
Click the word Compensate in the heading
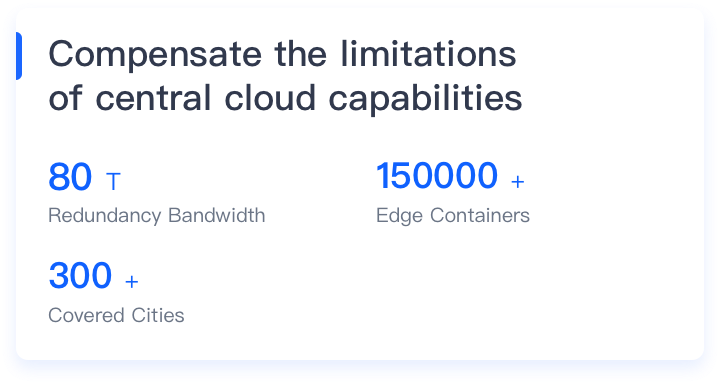point(155,56)
